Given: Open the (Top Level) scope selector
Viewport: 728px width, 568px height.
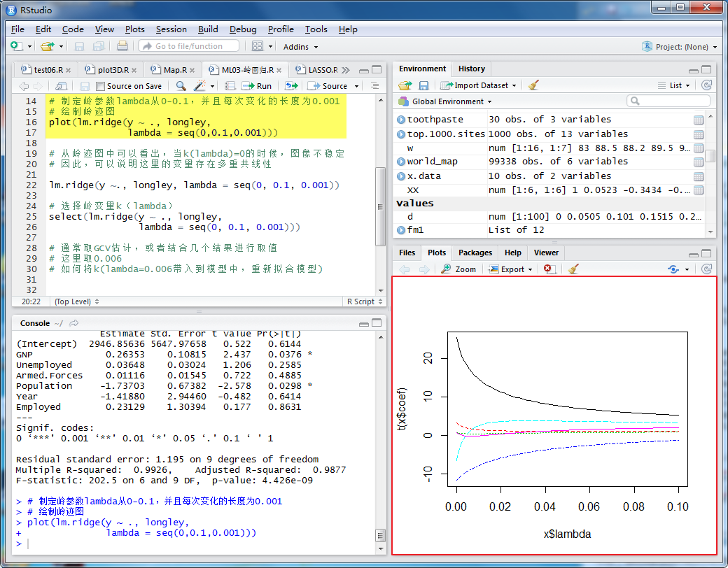Looking at the screenshot, I should [x=76, y=301].
